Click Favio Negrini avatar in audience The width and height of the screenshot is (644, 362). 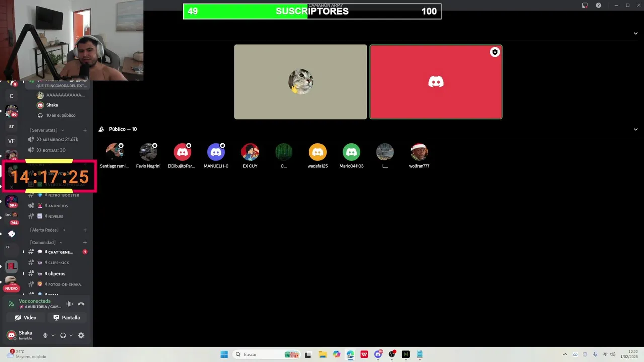coord(148,152)
